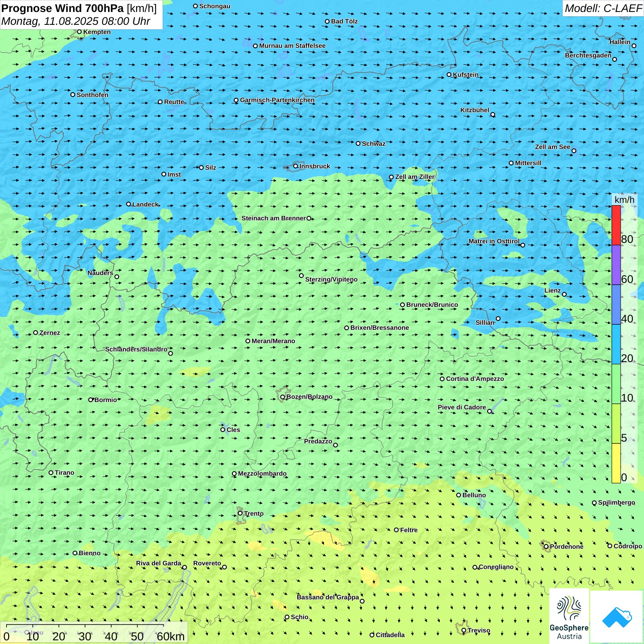Click the 'Sterzing/Vipiteno' label
This screenshot has width=644, height=644.
click(x=331, y=279)
